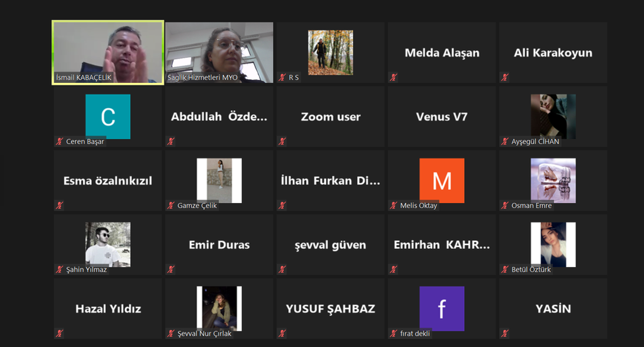Screen dimensions: 644x347
Task: Click the R S forest profile photo
Action: tap(331, 53)
